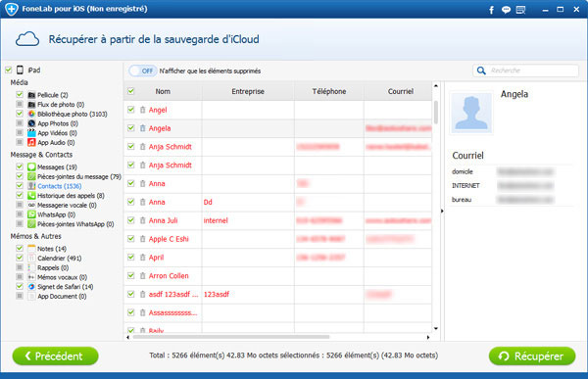Click the trash icon beside Angela
The width and height of the screenshot is (588, 379).
pos(142,128)
